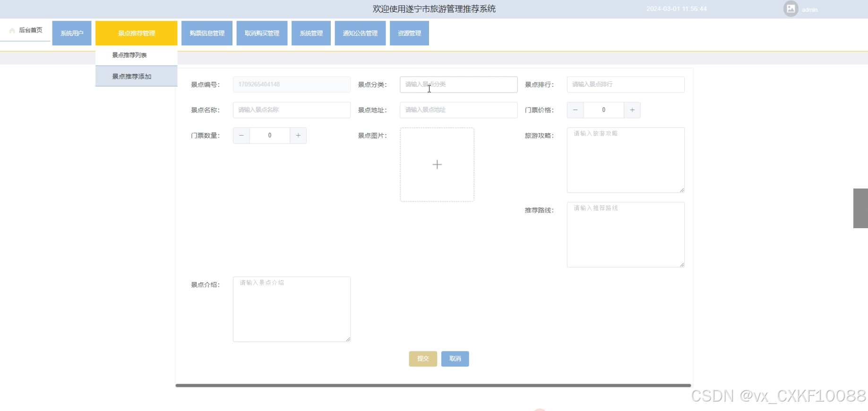
Task: Open the 购票信息管理 menu
Action: point(207,33)
